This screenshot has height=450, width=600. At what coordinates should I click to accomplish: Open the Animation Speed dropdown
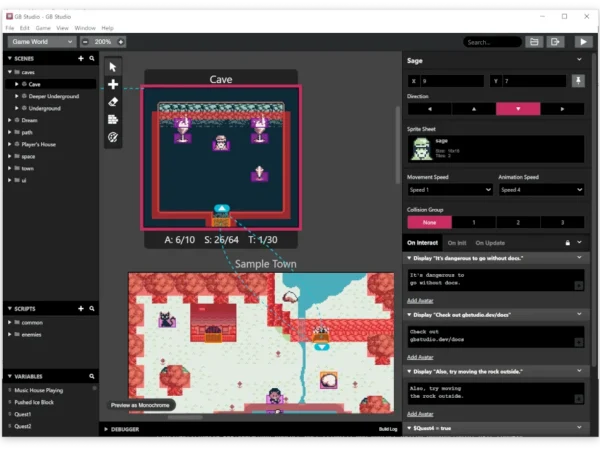tap(540, 189)
